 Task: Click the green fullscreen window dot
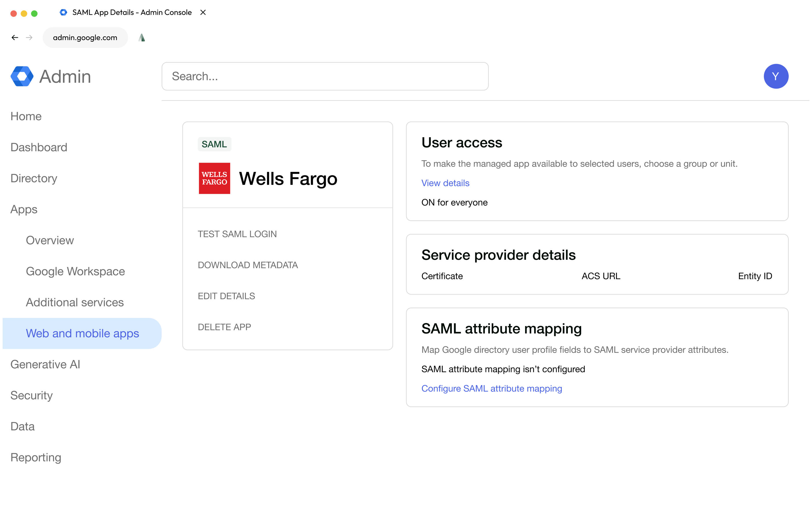point(34,13)
